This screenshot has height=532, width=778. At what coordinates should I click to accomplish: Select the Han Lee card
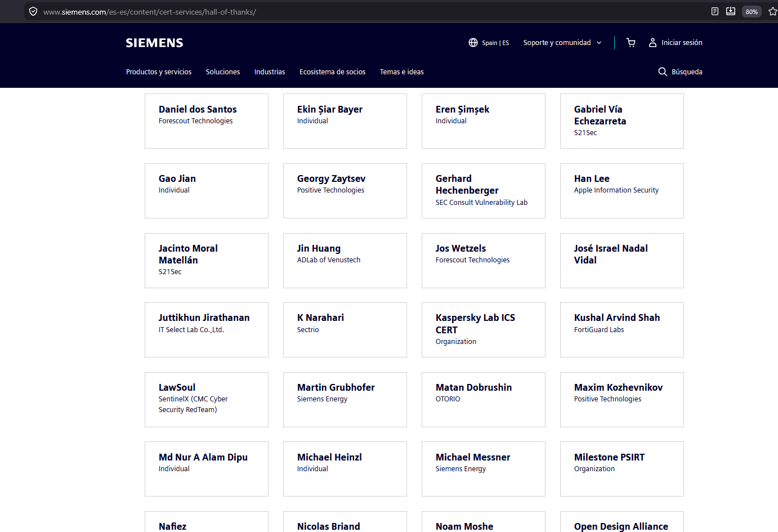[622, 191]
